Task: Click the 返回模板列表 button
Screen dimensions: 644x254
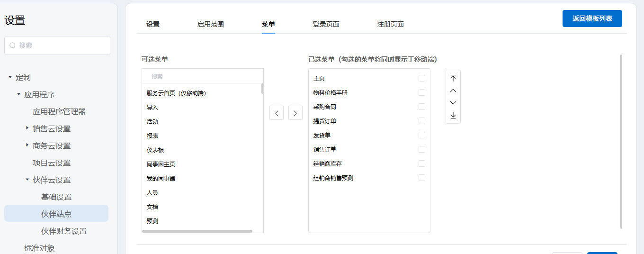Action: click(592, 18)
